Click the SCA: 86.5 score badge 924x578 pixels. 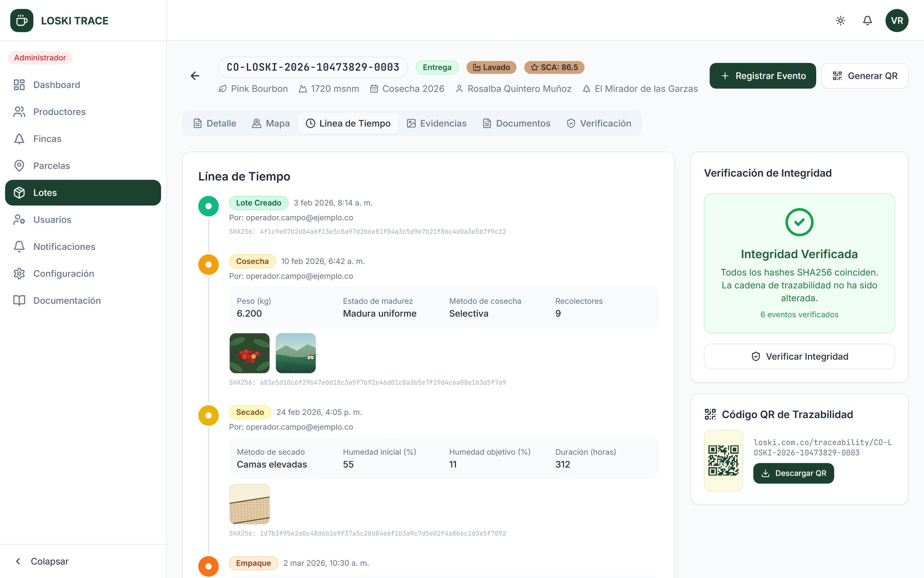(554, 67)
